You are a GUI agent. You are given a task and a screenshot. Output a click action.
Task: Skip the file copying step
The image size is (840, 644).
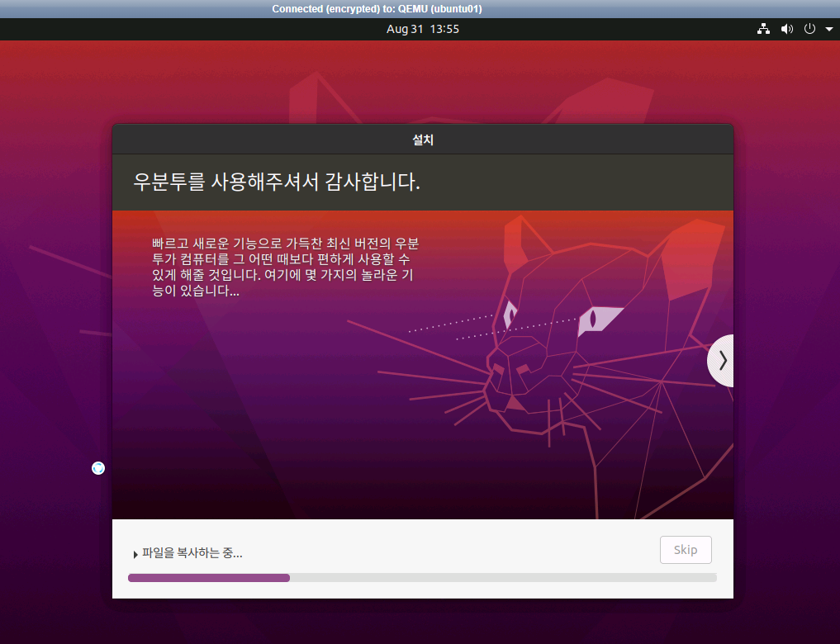coord(686,550)
